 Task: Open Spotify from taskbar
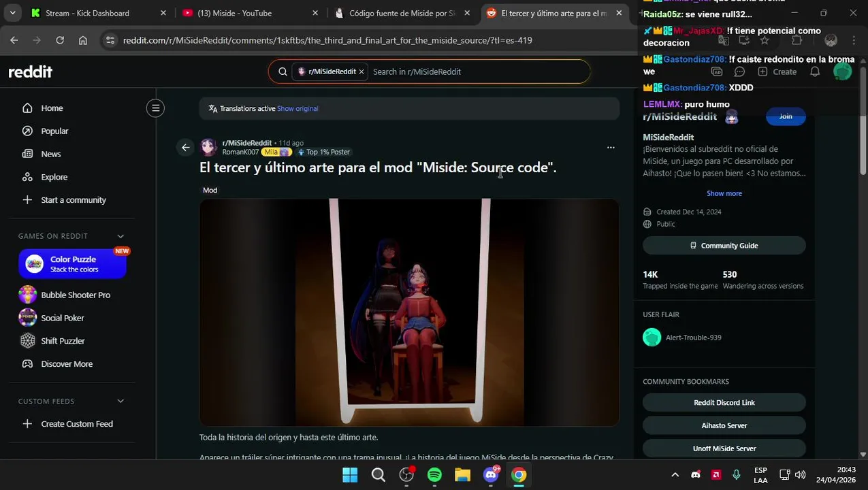434,475
